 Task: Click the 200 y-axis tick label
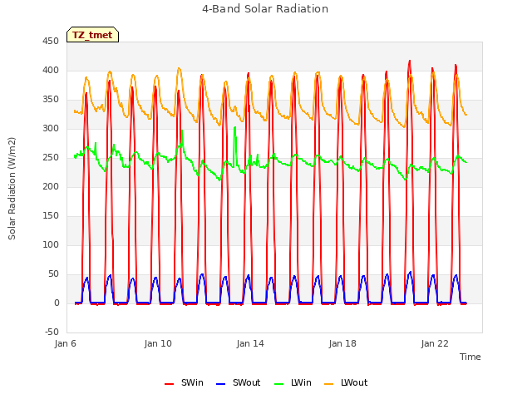click(51, 187)
